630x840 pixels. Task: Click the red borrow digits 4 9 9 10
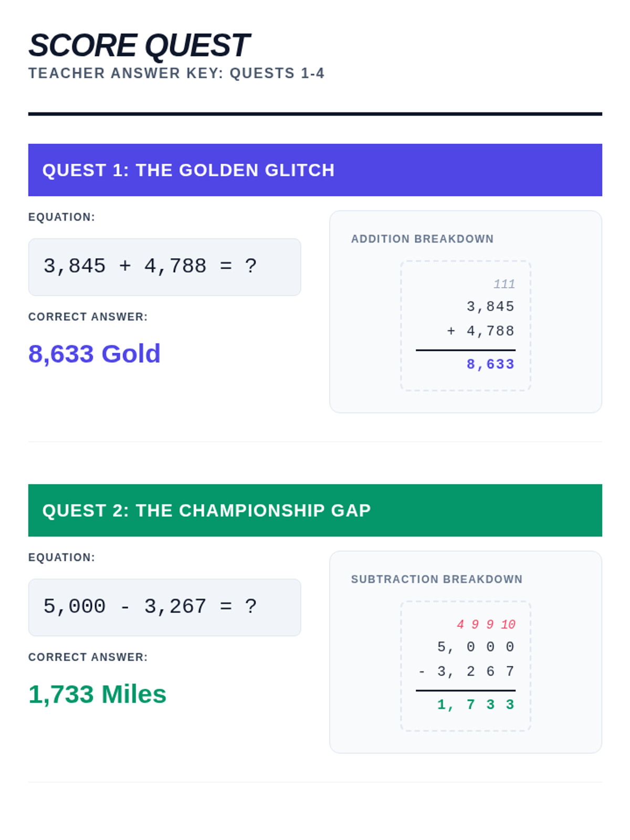tap(486, 624)
